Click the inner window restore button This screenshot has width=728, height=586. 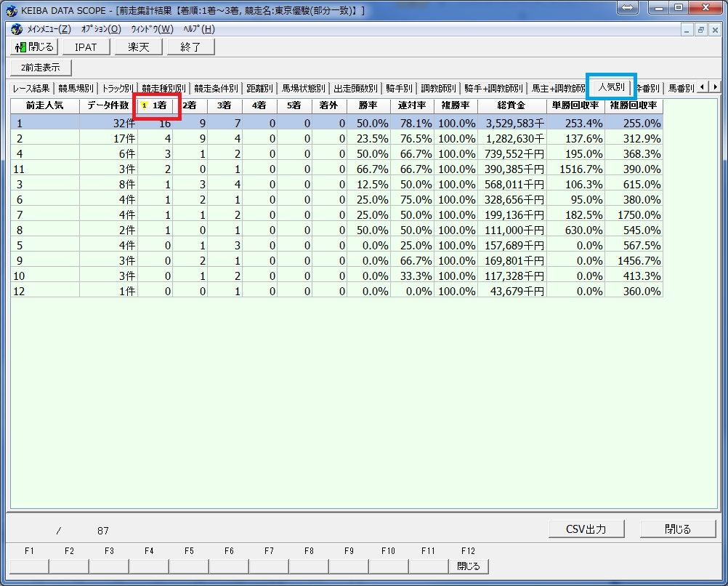click(x=700, y=31)
